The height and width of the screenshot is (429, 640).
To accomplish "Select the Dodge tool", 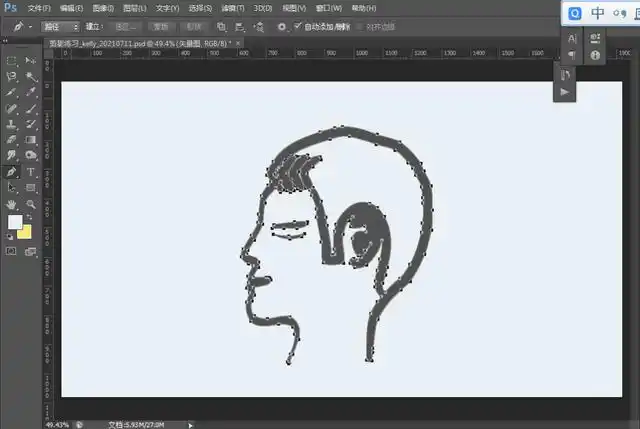I will tap(31, 155).
